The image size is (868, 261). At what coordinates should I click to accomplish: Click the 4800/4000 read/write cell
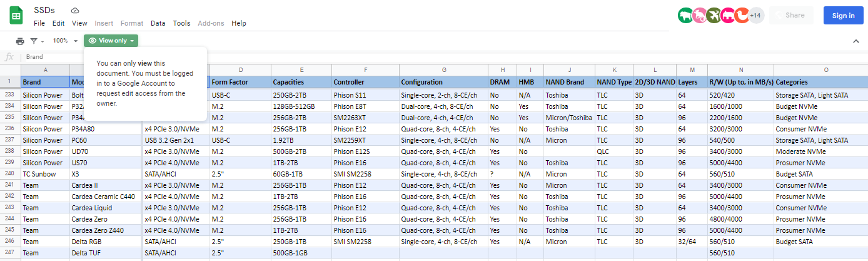point(740,219)
